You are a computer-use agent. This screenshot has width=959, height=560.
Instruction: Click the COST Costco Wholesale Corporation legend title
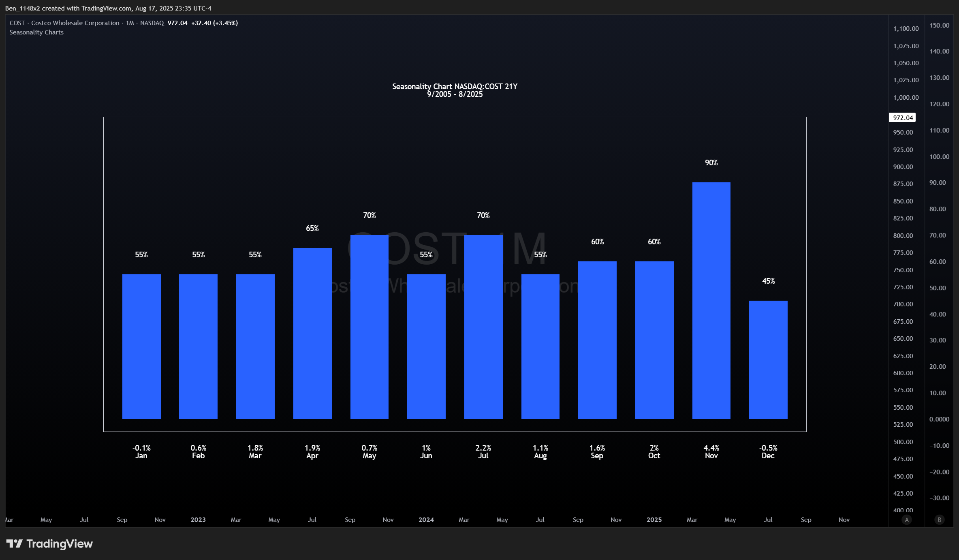pos(64,23)
